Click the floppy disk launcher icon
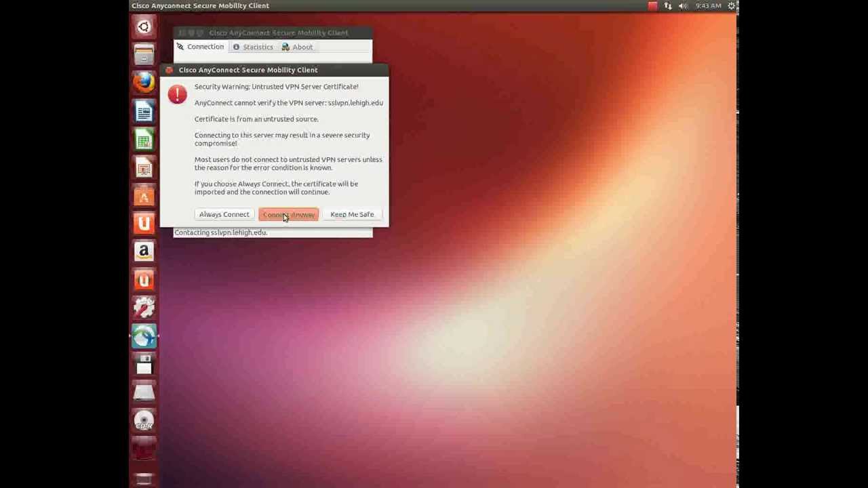 (x=144, y=365)
